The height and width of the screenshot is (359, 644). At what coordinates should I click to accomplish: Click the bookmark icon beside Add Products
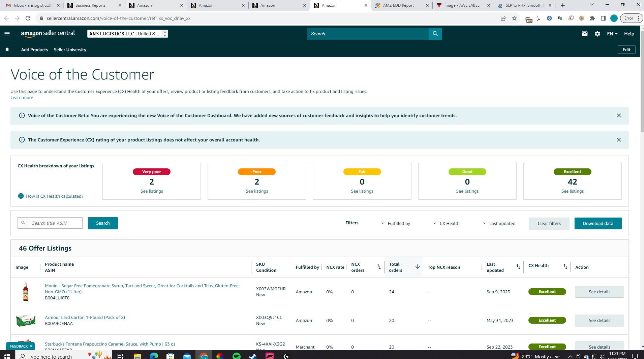point(7,50)
